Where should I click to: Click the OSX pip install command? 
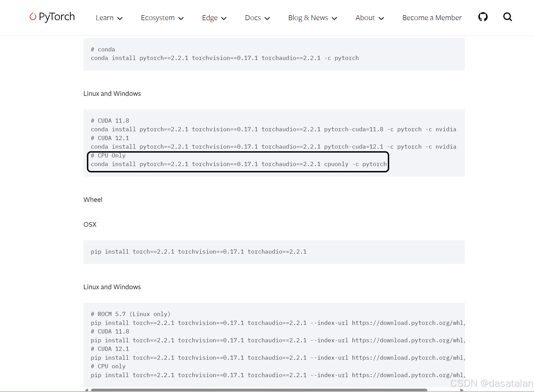[x=198, y=252]
